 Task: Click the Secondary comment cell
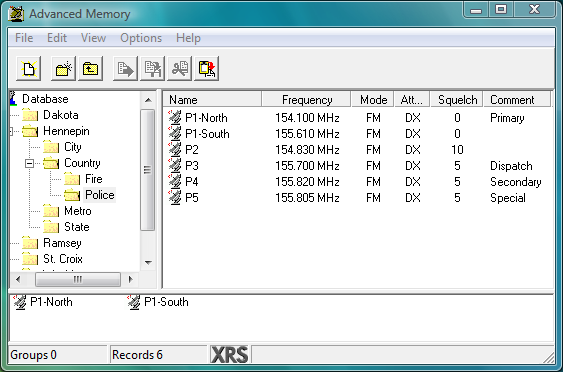(516, 182)
